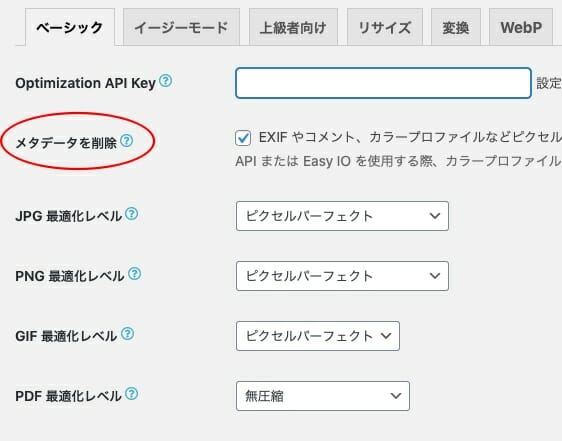Select the ベーシック tab
This screenshot has width=562, height=441.
tap(70, 27)
